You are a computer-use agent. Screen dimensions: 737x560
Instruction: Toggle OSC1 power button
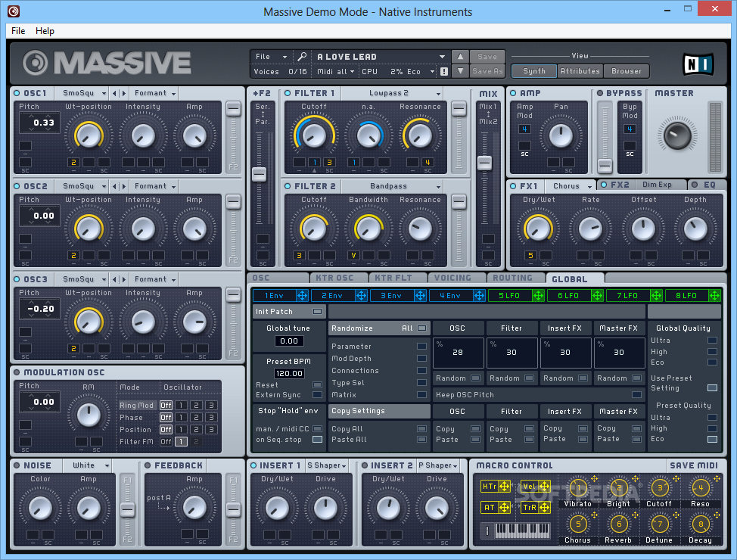[x=17, y=93]
